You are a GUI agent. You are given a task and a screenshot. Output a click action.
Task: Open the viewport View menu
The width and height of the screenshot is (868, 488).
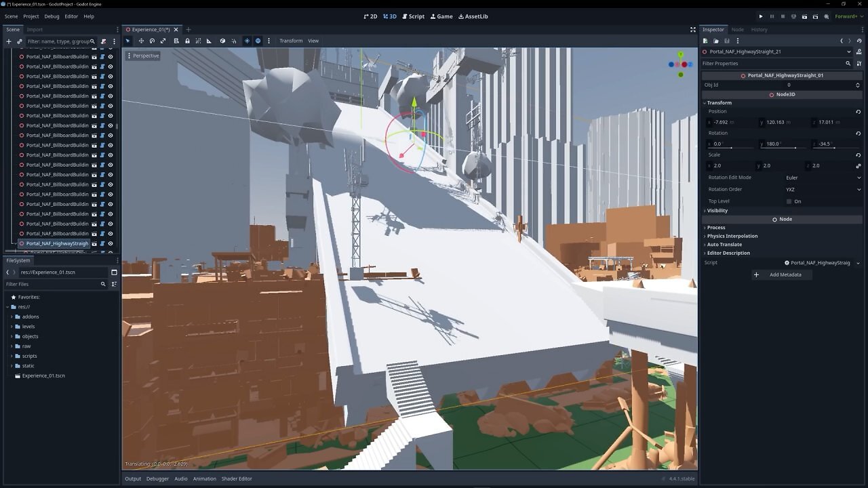click(313, 41)
